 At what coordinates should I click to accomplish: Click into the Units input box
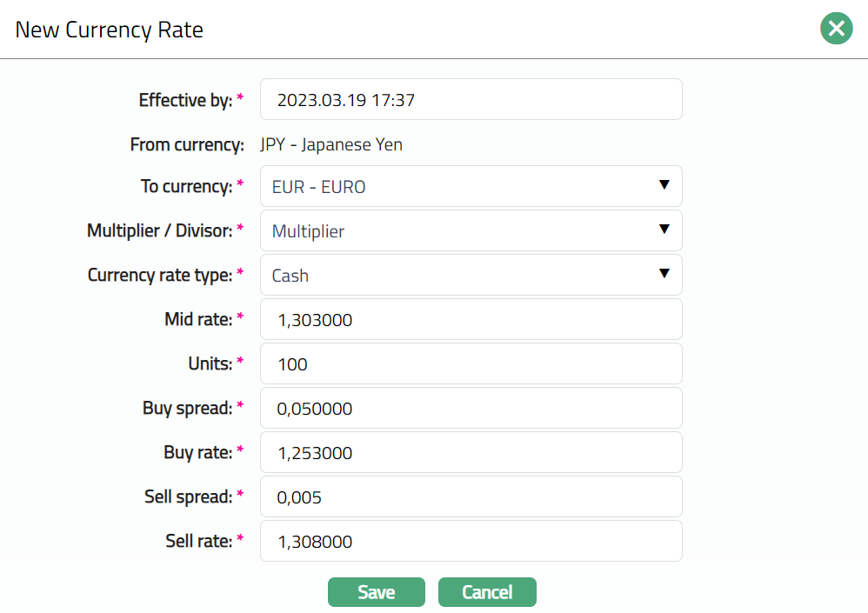(x=471, y=363)
